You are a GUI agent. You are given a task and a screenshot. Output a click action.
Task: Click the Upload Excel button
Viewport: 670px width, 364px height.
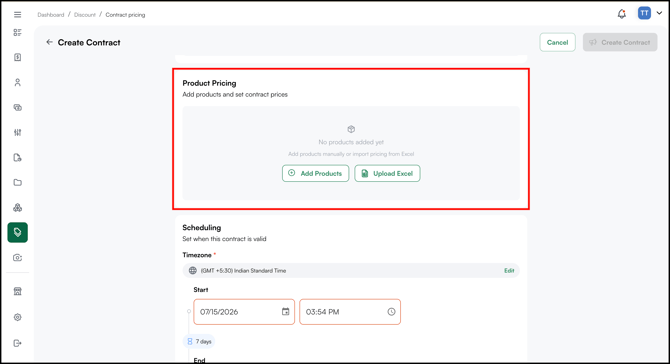387,173
